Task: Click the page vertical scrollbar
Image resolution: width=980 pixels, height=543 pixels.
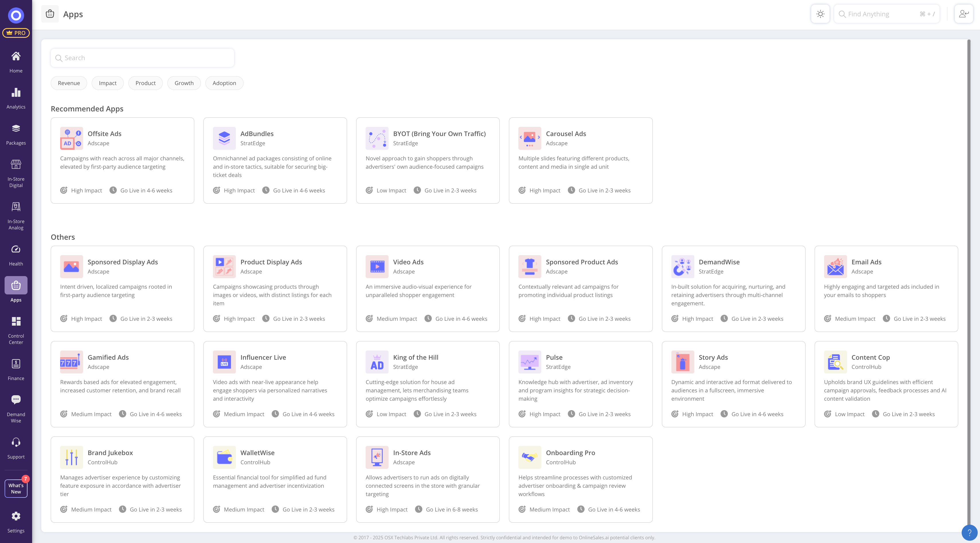Action: pos(969,266)
